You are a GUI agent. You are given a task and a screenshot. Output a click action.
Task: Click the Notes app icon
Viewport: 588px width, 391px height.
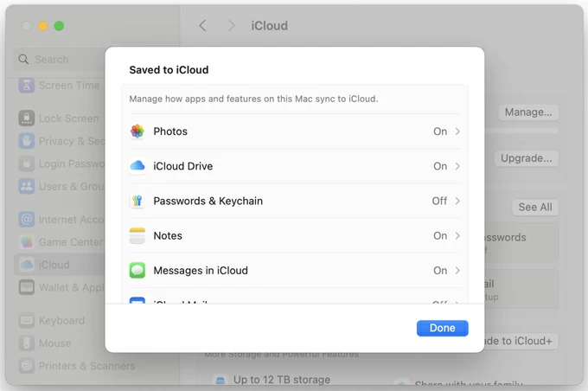tap(137, 235)
